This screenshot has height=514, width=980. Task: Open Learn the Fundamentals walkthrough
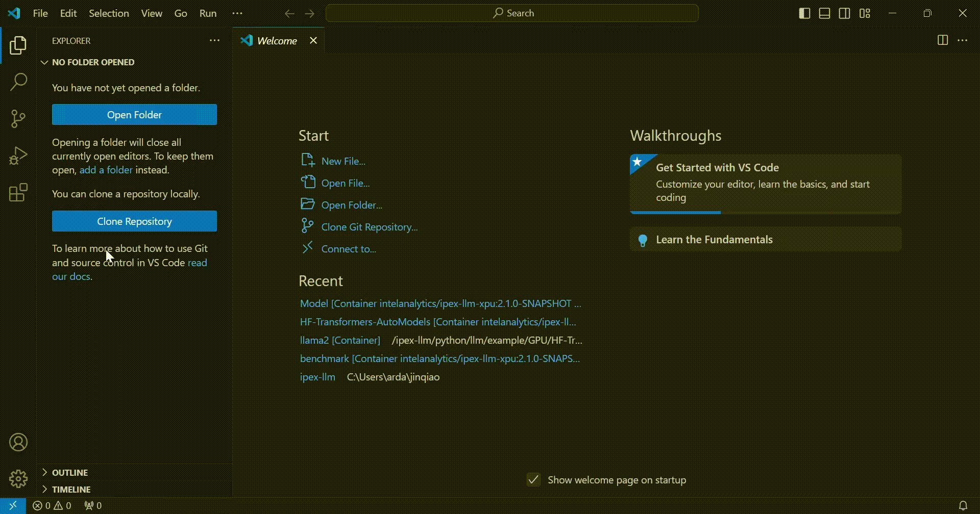(x=766, y=240)
